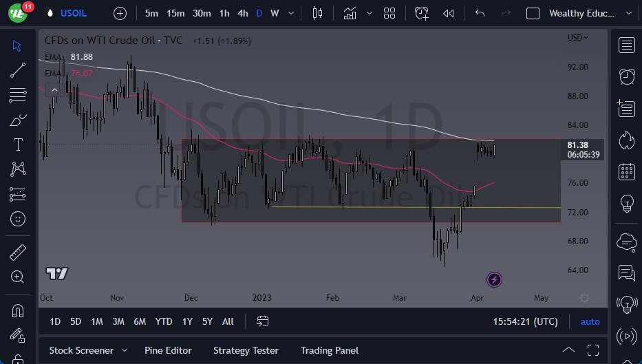Expand the USD currency dropdown
This screenshot has width=642, height=364.
pyautogui.click(x=577, y=37)
